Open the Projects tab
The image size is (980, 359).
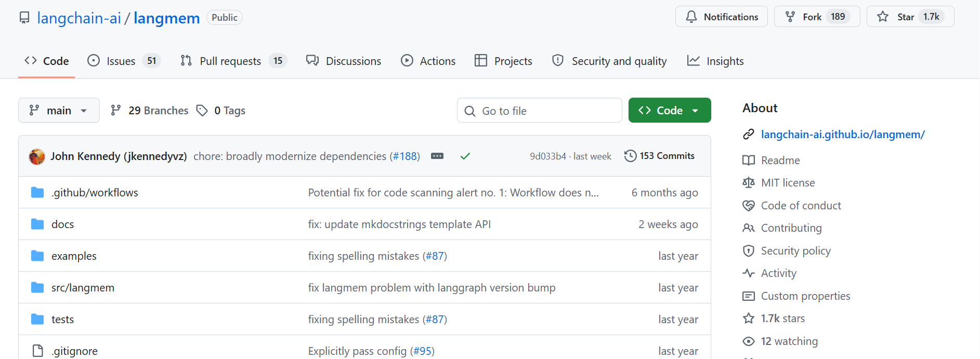[503, 61]
